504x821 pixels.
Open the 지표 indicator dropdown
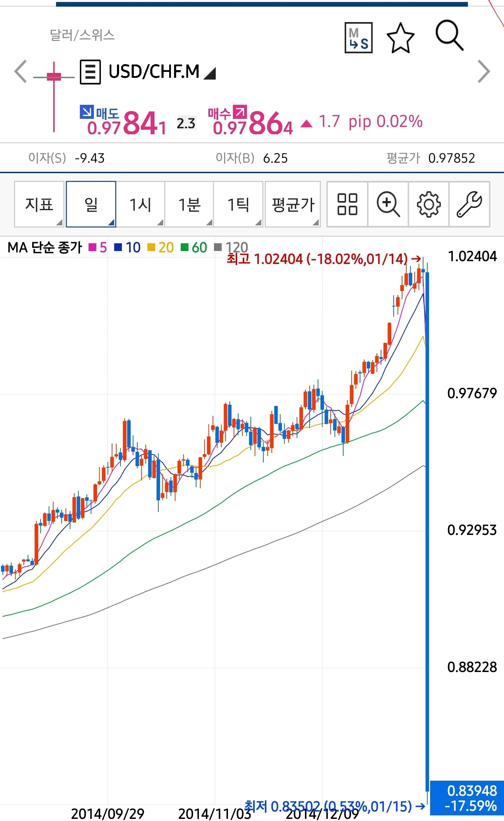pos(39,204)
